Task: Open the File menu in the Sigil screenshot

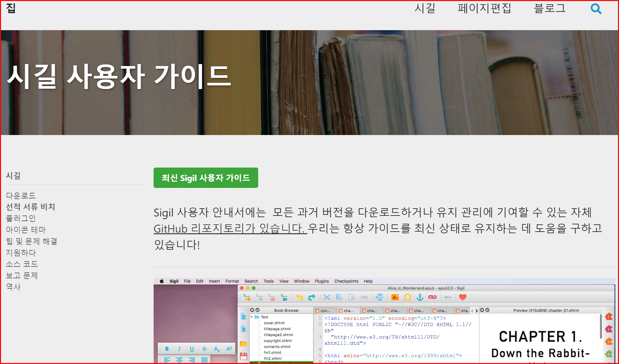Action: 187,281
